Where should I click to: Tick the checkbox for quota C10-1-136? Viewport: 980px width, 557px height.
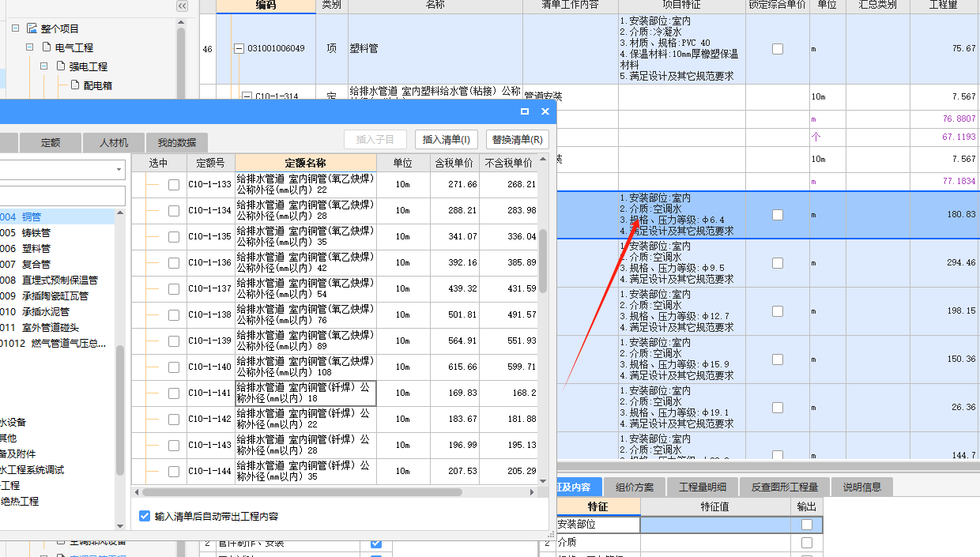click(x=174, y=263)
